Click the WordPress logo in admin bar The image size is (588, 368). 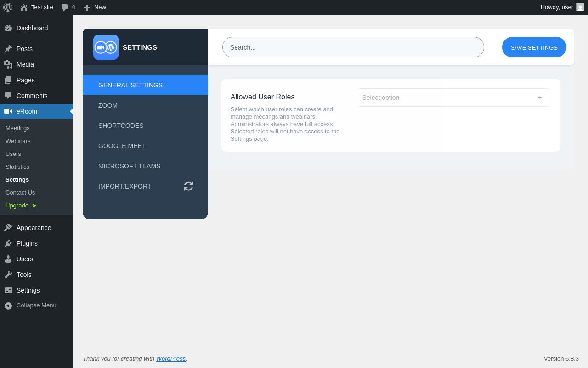pyautogui.click(x=8, y=7)
